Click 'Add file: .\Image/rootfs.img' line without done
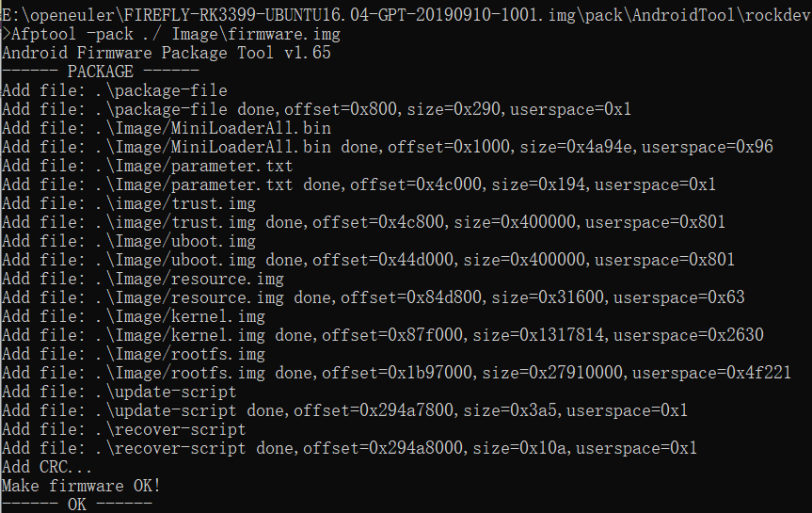Viewport: 812px width, 513px height. (x=134, y=354)
